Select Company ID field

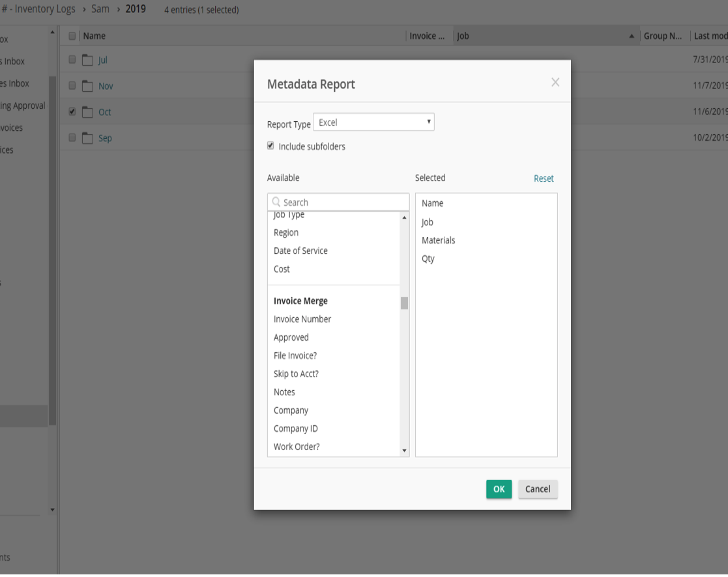[x=296, y=429]
